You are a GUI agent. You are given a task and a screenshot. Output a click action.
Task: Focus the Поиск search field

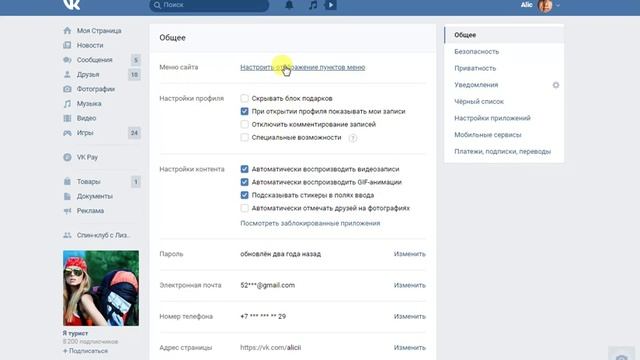coord(209,5)
